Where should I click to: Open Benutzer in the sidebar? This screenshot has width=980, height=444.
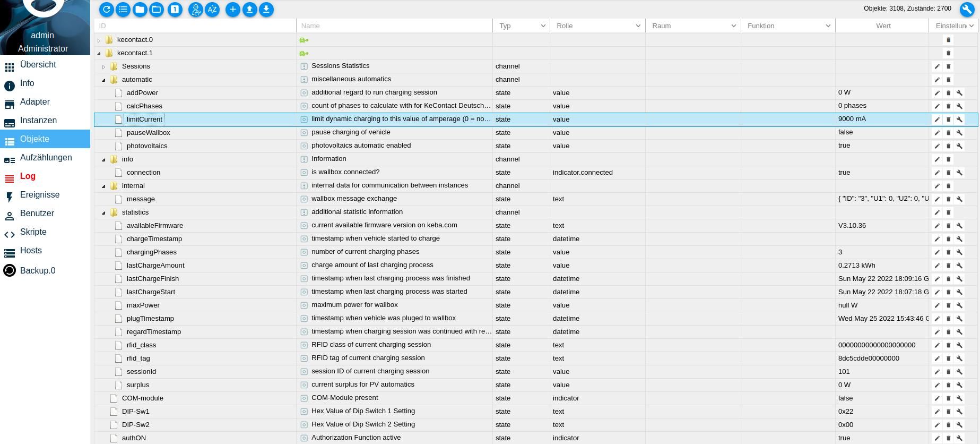[x=45, y=214]
